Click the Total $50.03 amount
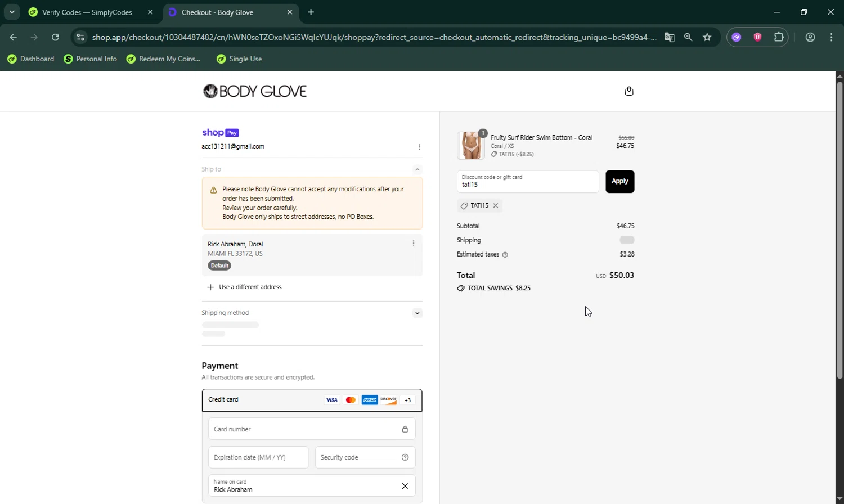This screenshot has width=844, height=504. [622, 275]
